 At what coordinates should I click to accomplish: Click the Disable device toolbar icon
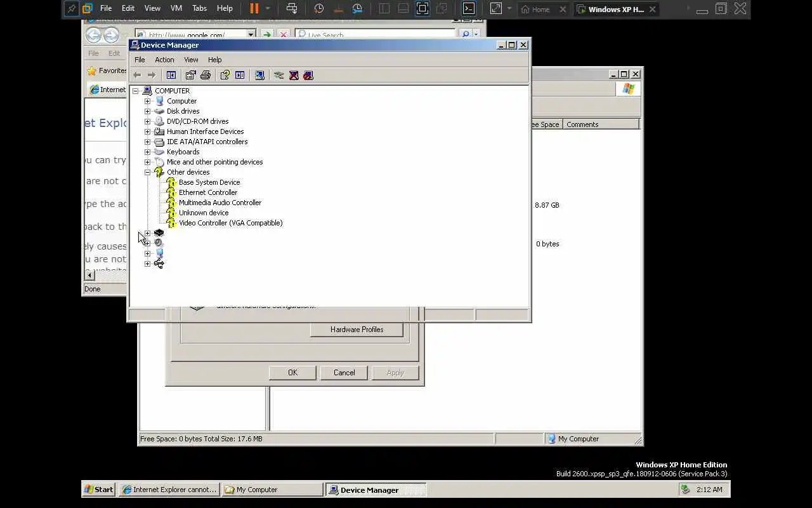[308, 75]
